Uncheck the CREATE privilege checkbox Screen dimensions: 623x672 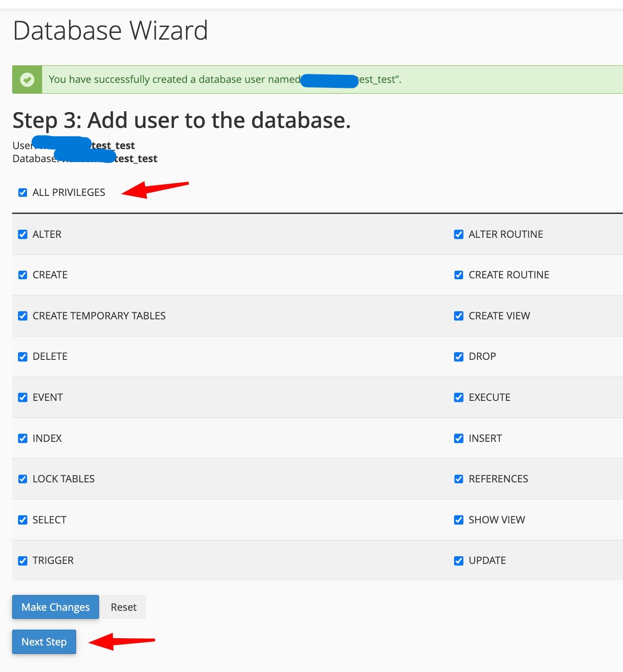click(23, 275)
